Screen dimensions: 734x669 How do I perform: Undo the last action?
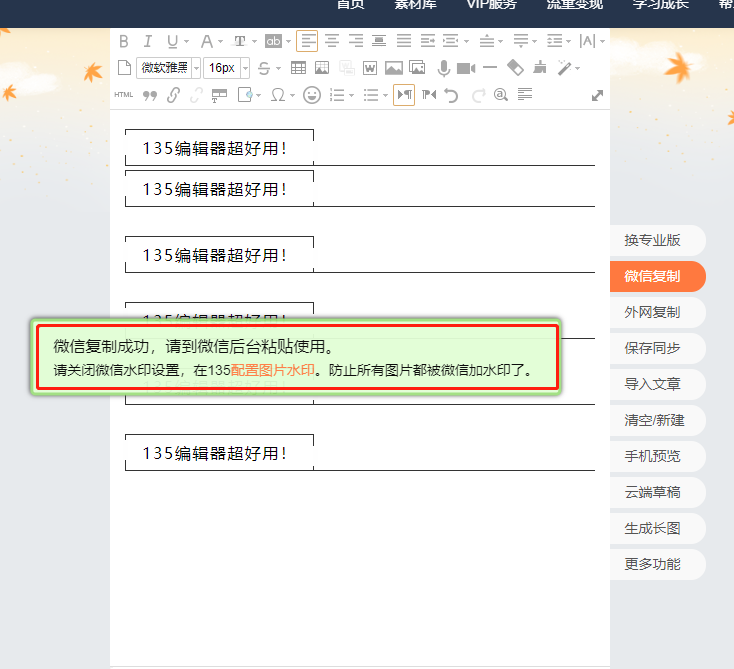[451, 96]
